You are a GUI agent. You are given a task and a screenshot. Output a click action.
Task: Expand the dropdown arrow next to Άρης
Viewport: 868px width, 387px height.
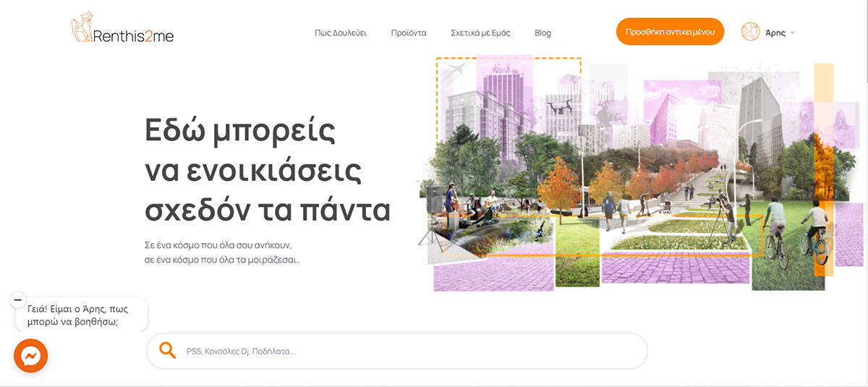[793, 33]
